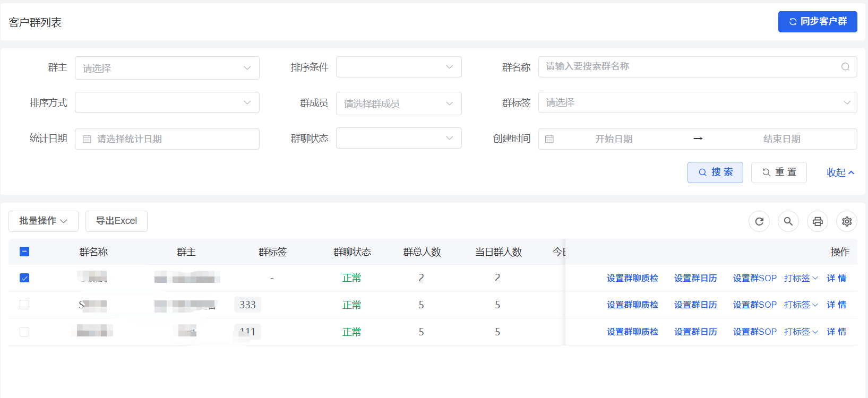Viewport: 868px width, 398px height.
Task: Click the 群标签 column header
Action: click(x=272, y=252)
